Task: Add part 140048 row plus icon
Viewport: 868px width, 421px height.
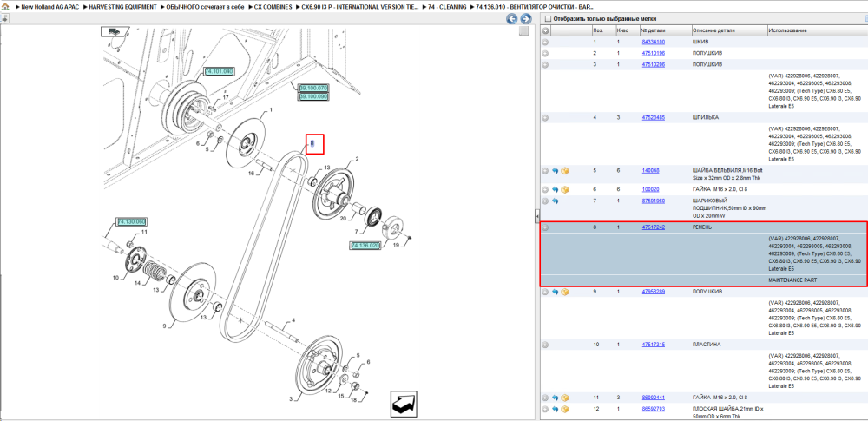Action: point(545,171)
